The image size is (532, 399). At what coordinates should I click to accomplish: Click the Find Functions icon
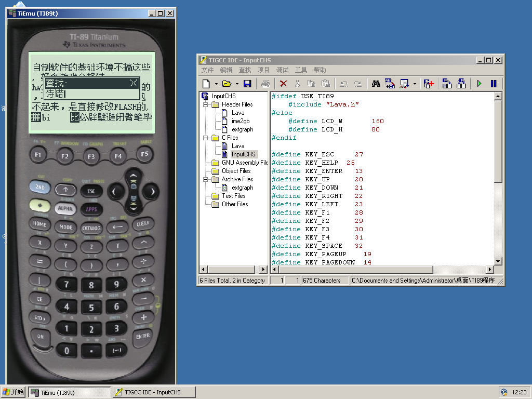coord(404,84)
